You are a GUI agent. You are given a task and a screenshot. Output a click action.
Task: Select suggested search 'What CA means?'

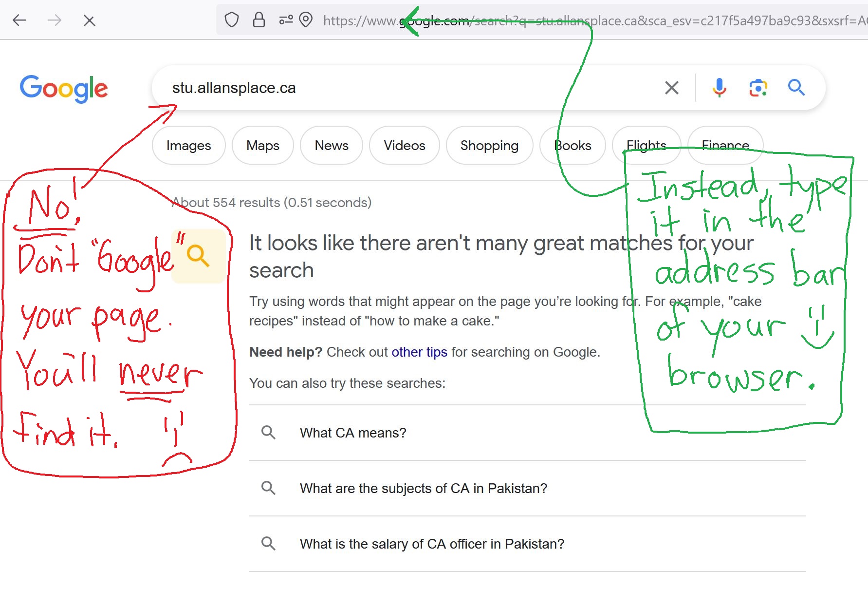click(528, 433)
